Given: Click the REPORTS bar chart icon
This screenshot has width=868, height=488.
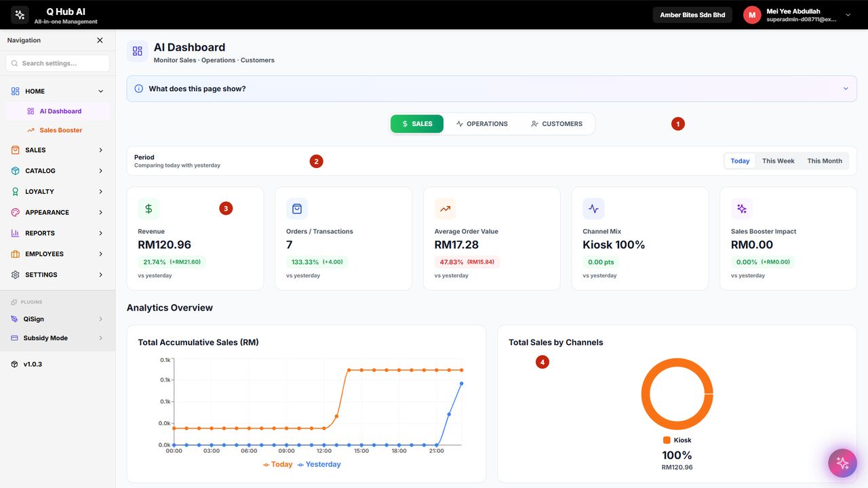Looking at the screenshot, I should (15, 233).
